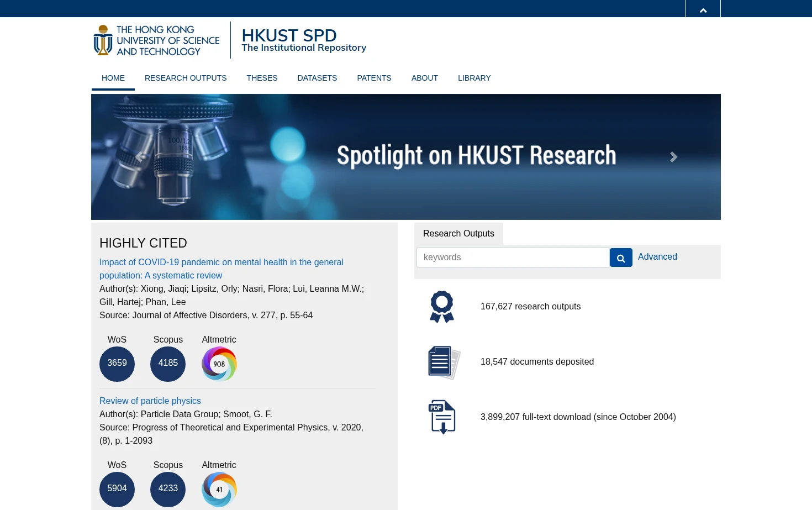
Task: Click the documents deposited icon
Action: click(444, 362)
